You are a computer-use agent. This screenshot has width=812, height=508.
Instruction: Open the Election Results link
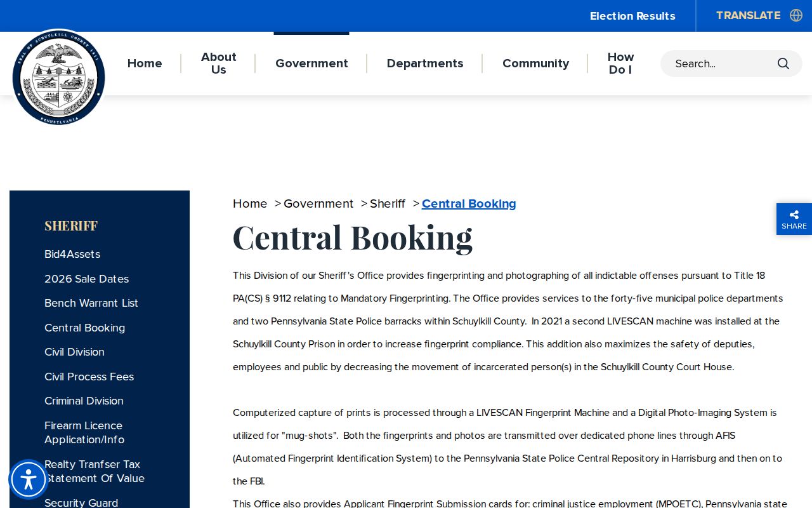(x=632, y=16)
